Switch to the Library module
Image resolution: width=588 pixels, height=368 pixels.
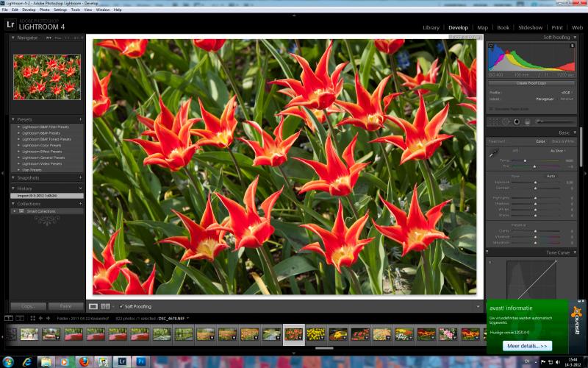point(431,27)
